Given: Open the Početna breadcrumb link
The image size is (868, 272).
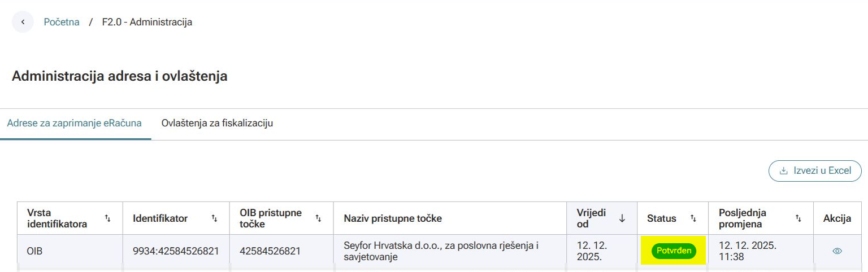Looking at the screenshot, I should pos(62,23).
